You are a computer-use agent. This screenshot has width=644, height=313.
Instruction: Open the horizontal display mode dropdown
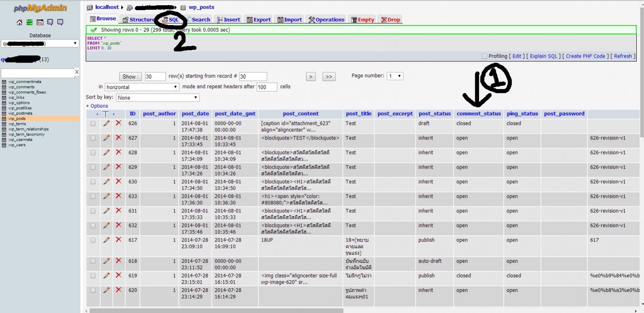pyautogui.click(x=142, y=87)
